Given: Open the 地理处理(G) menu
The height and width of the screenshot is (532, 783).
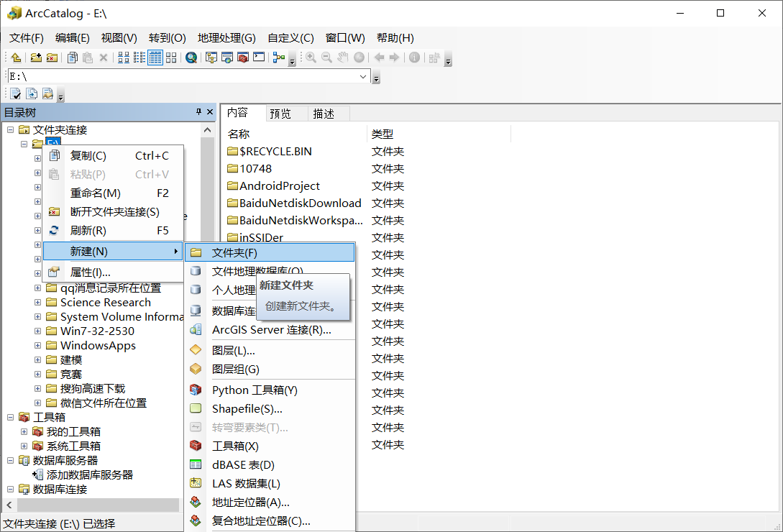Looking at the screenshot, I should click(226, 38).
